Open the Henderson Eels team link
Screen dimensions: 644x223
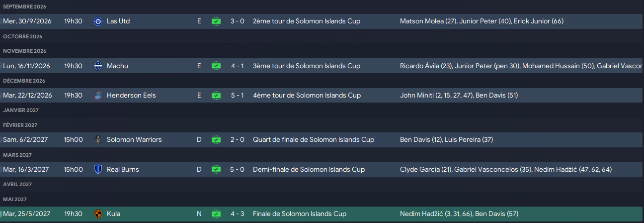click(x=131, y=95)
